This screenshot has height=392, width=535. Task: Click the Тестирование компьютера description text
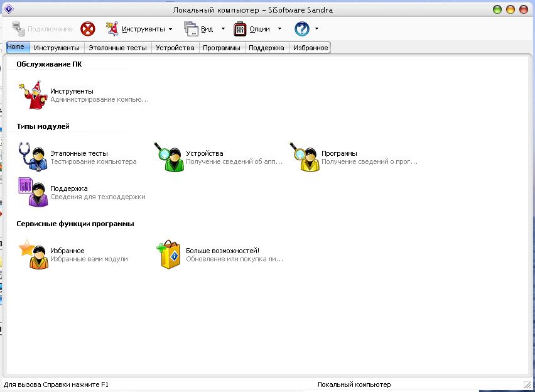point(94,162)
